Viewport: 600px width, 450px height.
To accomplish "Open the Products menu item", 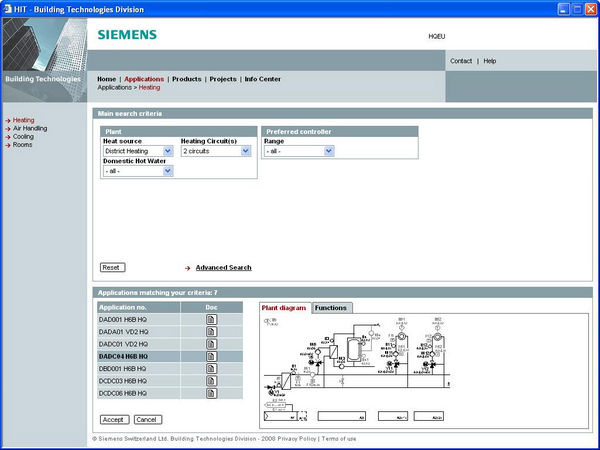I will (186, 79).
